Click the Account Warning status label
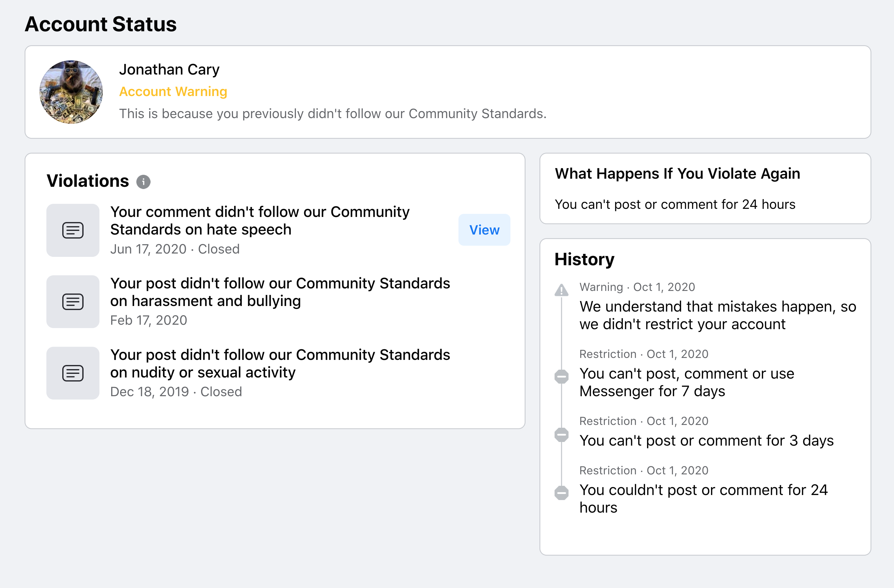Image resolution: width=894 pixels, height=588 pixels. coord(173,92)
